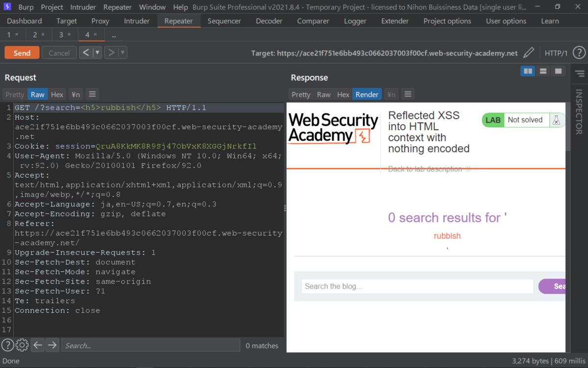
Task: Open Repeater help question mark icon
Action: pos(579,53)
